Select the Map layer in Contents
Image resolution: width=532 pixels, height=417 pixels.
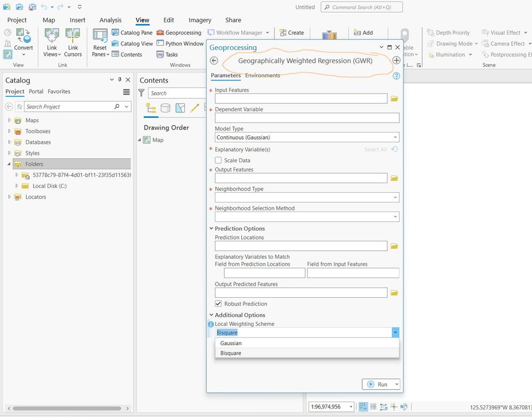pyautogui.click(x=158, y=140)
